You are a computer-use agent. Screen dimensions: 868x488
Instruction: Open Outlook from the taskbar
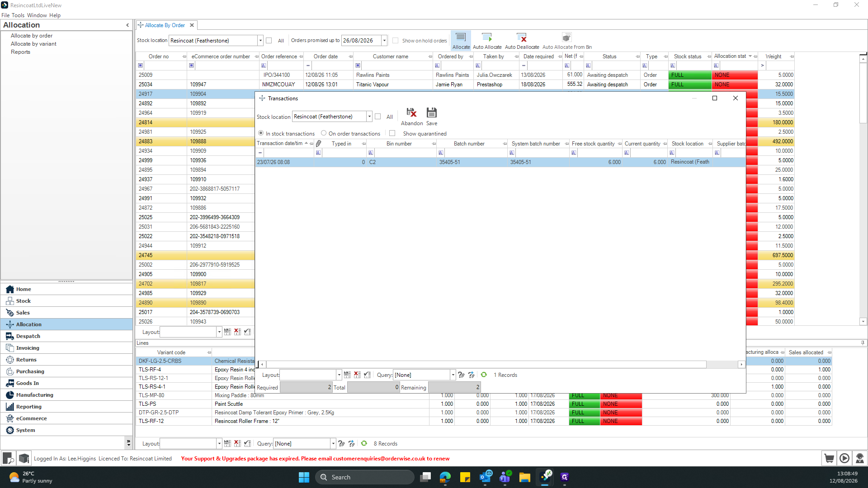[486, 477]
